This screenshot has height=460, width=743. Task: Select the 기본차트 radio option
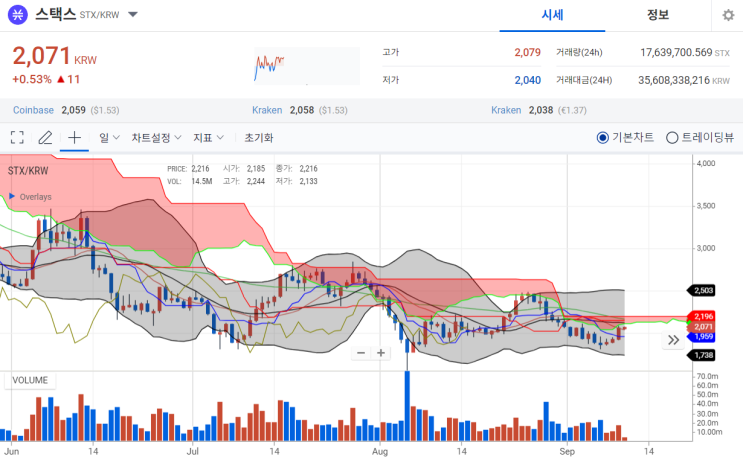(x=625, y=137)
